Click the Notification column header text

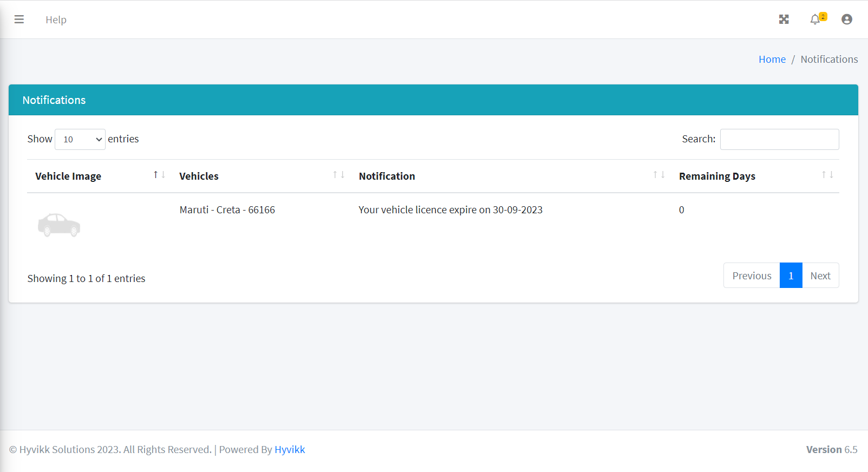click(387, 176)
